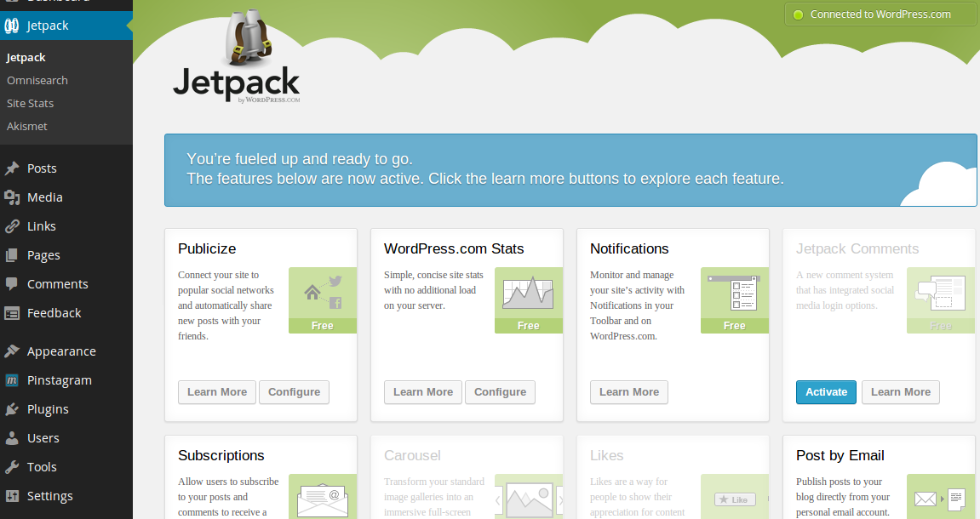Click the Carousel card title
The image size is (980, 519).
[412, 455]
